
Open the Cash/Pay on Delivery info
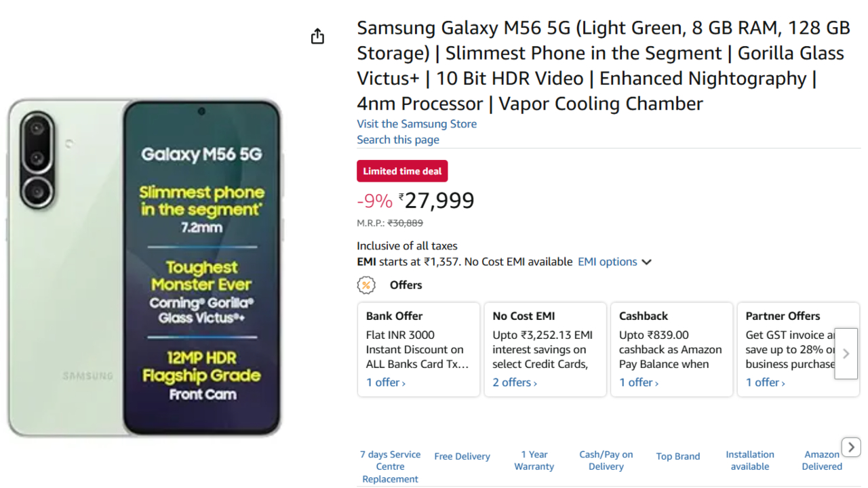point(606,460)
